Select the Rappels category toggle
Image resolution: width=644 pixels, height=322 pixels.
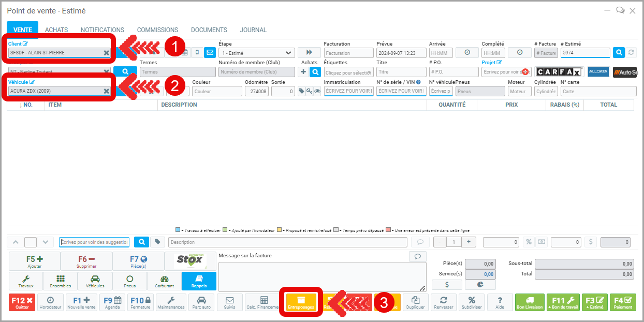tap(199, 281)
